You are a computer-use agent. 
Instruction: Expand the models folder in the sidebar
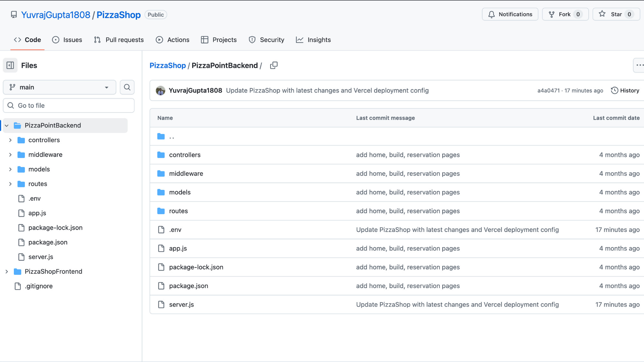[x=10, y=169]
